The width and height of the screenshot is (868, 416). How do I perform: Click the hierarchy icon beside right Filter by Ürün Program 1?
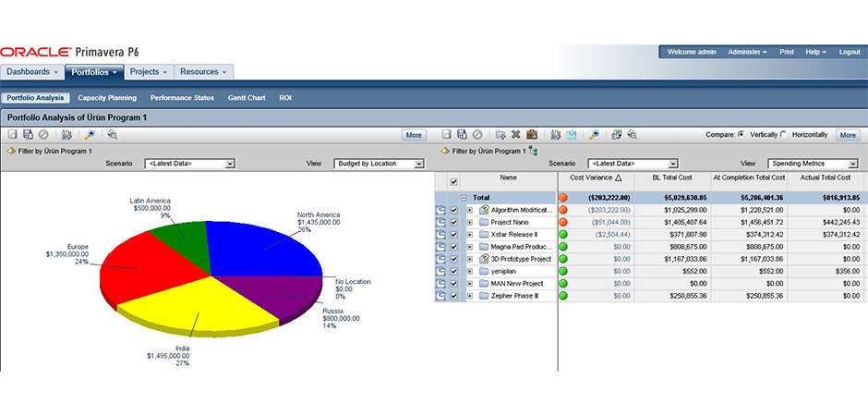[x=534, y=151]
